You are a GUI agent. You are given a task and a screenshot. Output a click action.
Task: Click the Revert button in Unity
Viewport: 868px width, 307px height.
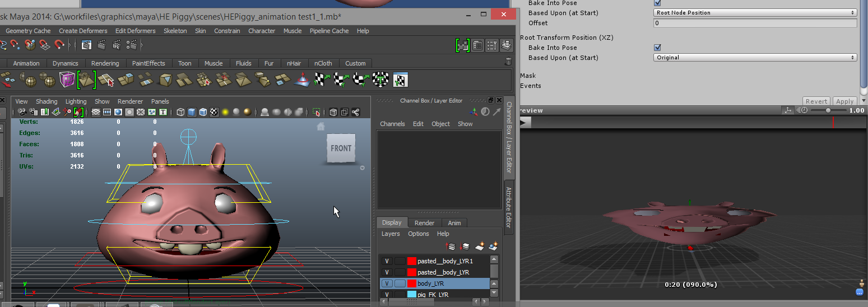[816, 101]
